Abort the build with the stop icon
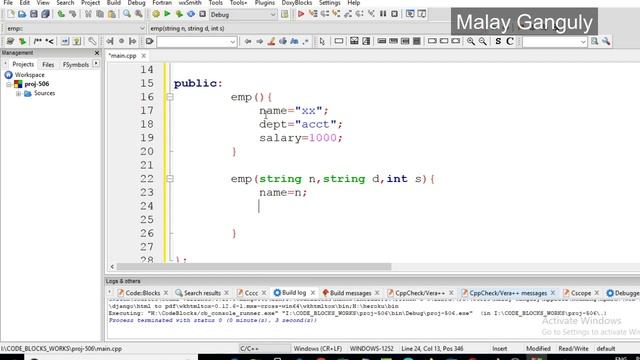This screenshot has width=640, height=360. point(202,14)
